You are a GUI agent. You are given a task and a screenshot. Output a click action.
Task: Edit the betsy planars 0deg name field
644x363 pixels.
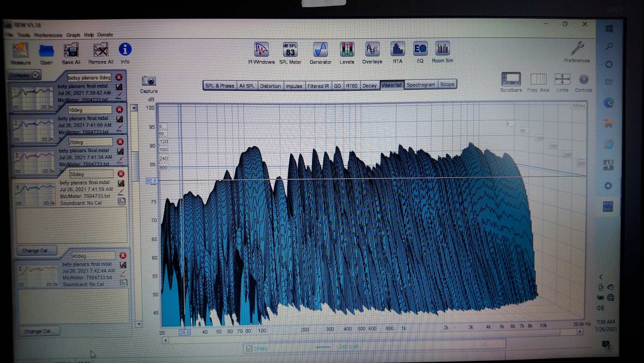point(90,77)
